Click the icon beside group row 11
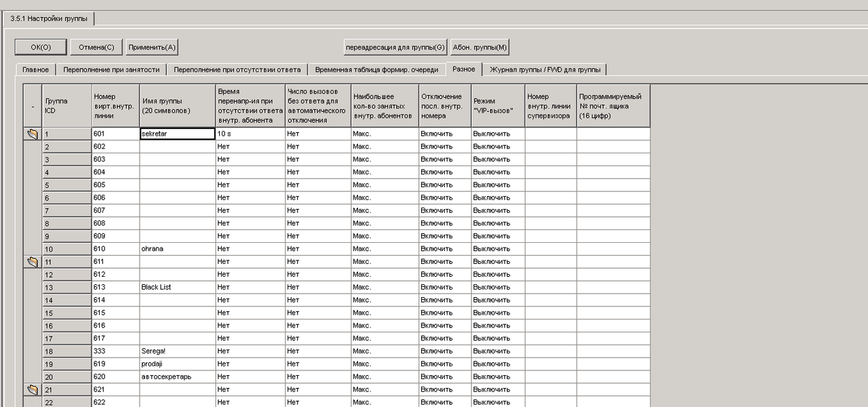The width and height of the screenshot is (868, 407). click(x=33, y=262)
